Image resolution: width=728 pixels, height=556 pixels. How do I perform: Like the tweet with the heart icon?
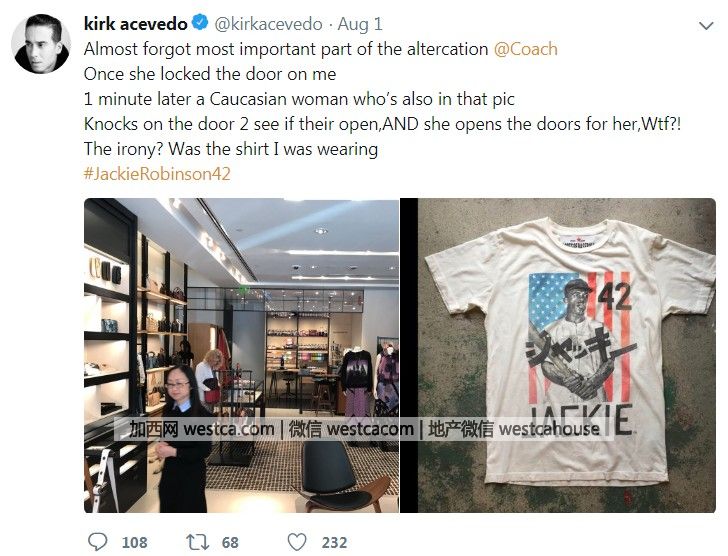click(x=297, y=542)
